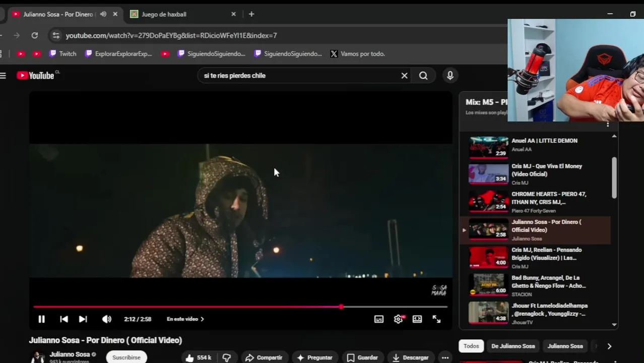
Task: Click the Preguntar button
Action: click(314, 357)
